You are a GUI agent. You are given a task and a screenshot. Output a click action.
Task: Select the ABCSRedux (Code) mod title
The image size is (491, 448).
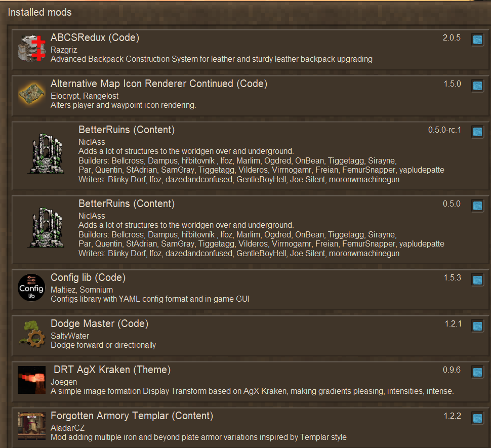coord(95,37)
